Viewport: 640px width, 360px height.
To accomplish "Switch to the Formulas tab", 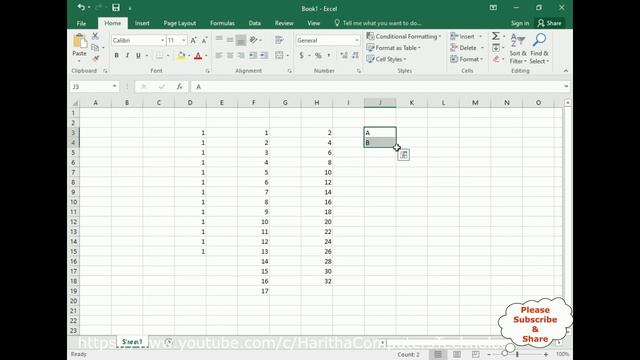I will [x=222, y=23].
